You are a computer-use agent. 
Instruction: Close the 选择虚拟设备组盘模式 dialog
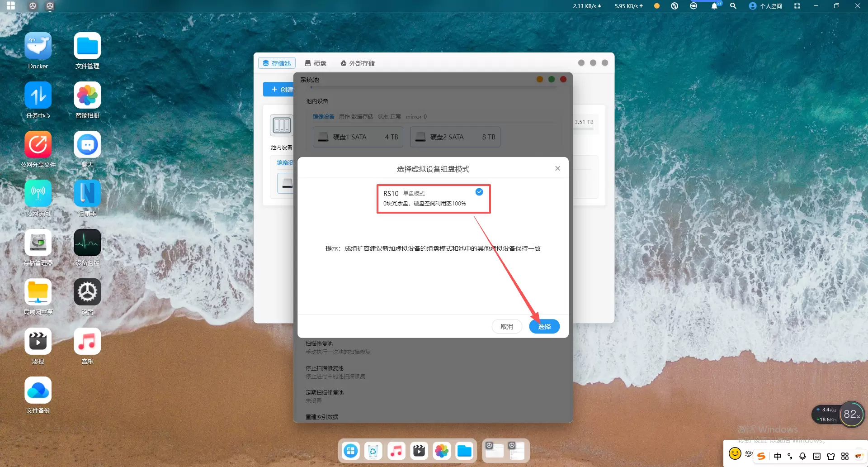[557, 168]
